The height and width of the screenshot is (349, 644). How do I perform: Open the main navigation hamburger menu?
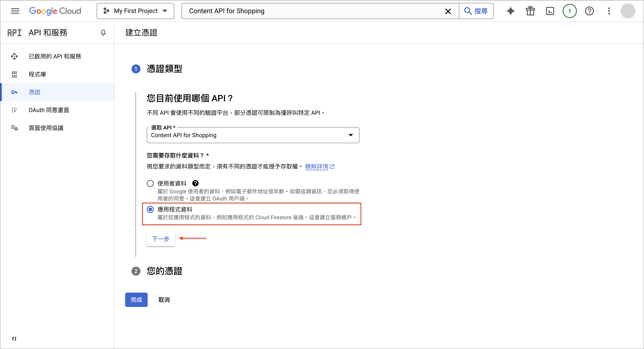(15, 11)
